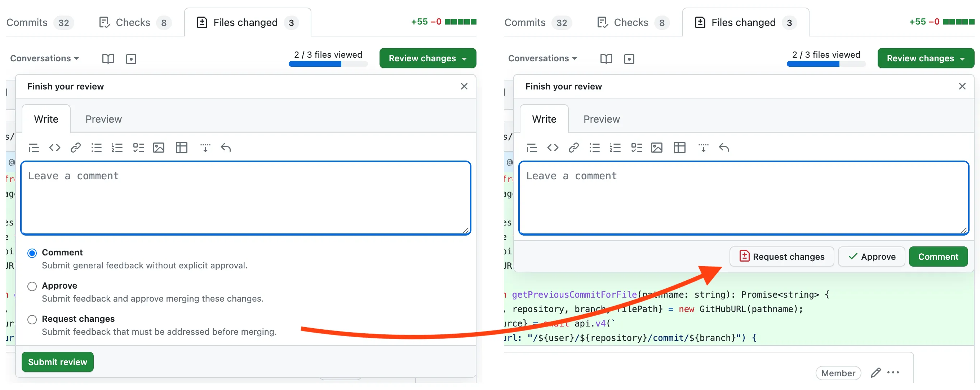Viewport: 980px width, 390px height.
Task: Add a link in left comment toolbar
Action: click(x=75, y=148)
